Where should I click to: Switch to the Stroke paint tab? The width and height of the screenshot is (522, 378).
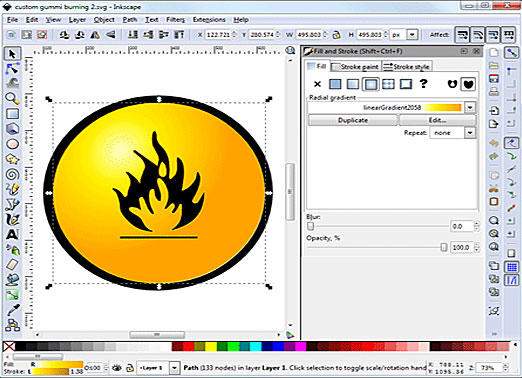(355, 67)
